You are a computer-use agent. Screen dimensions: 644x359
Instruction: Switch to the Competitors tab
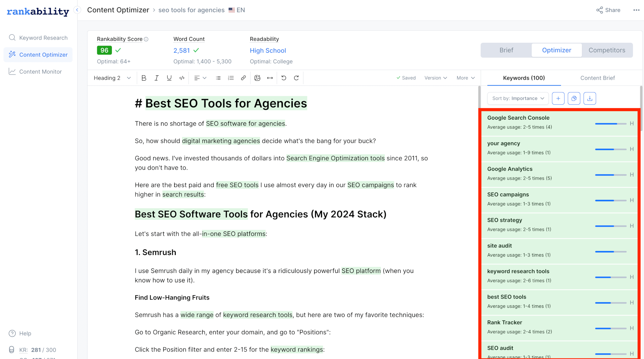point(607,50)
